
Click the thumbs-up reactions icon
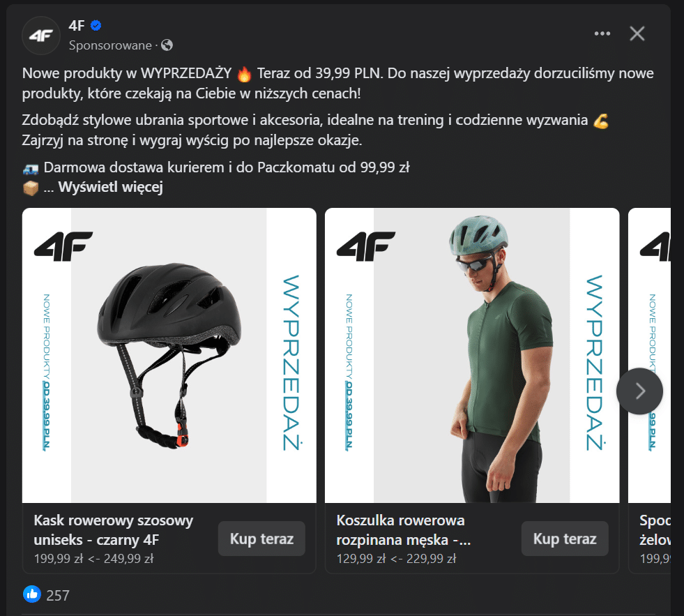31,594
